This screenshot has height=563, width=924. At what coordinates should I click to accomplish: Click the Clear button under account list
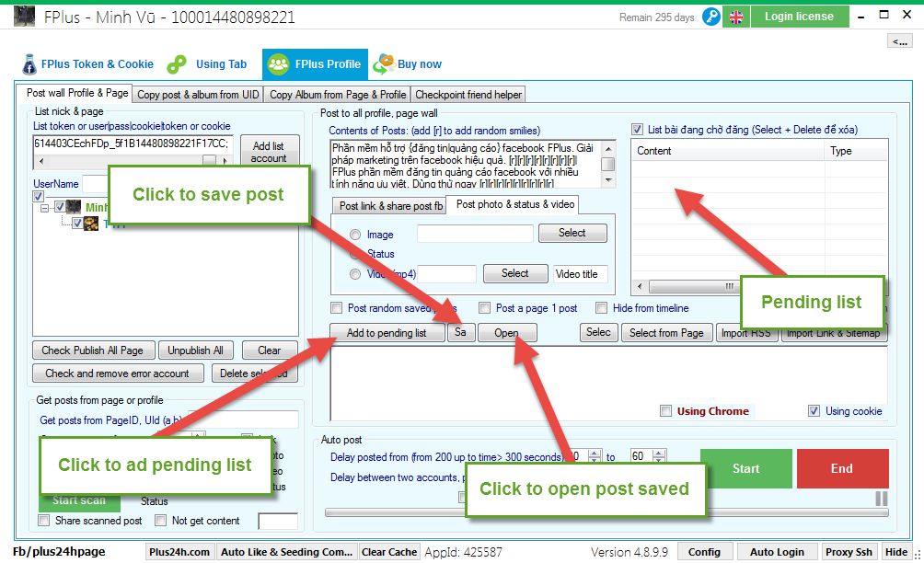[x=270, y=350]
